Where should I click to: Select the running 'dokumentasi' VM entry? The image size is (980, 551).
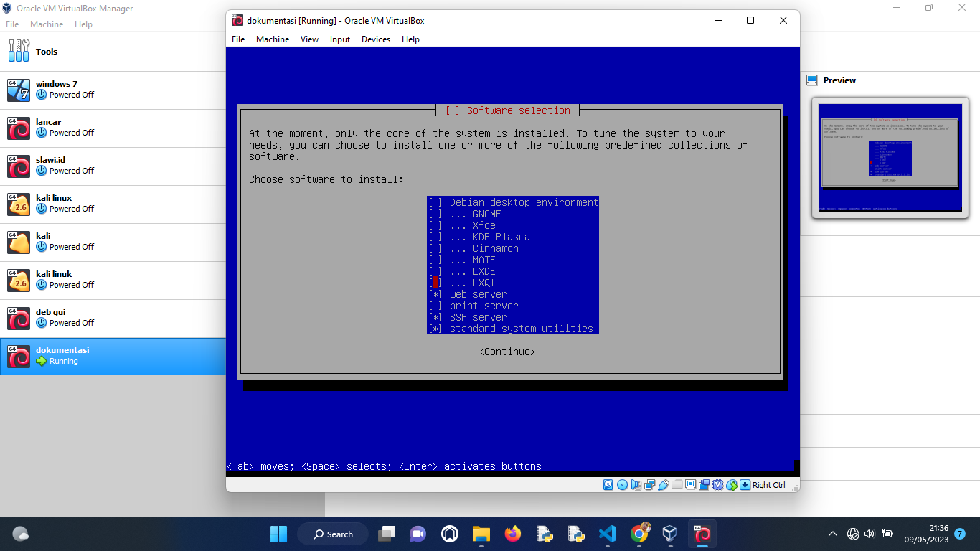[113, 356]
